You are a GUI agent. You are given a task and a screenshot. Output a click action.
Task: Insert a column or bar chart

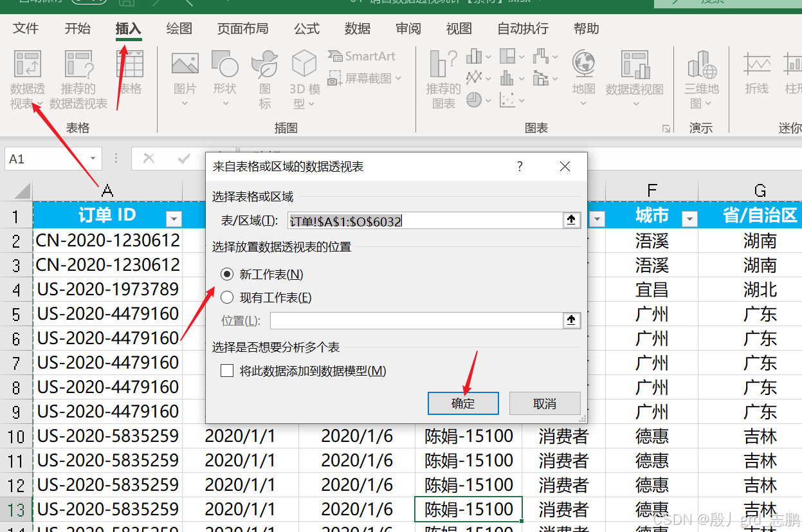(475, 57)
